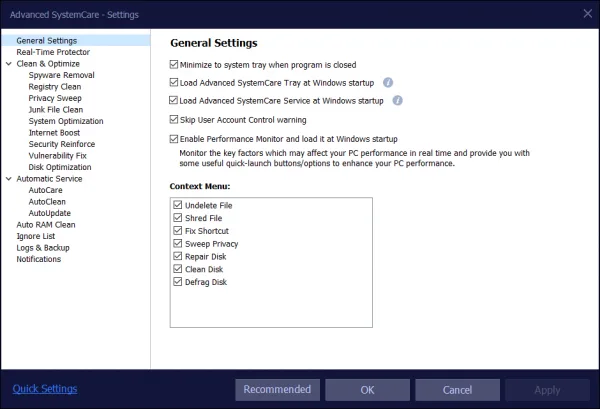The image size is (600, 409).
Task: Toggle the Repair Disk checkbox
Action: click(178, 256)
